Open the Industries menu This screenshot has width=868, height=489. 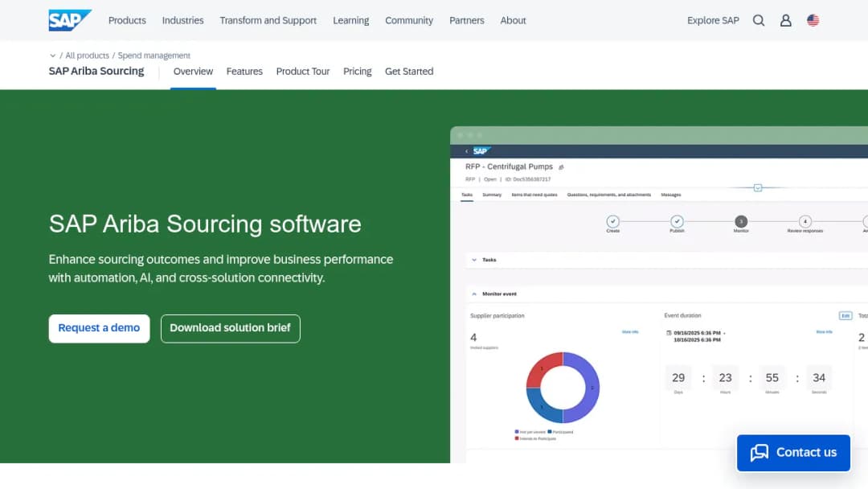click(x=182, y=20)
